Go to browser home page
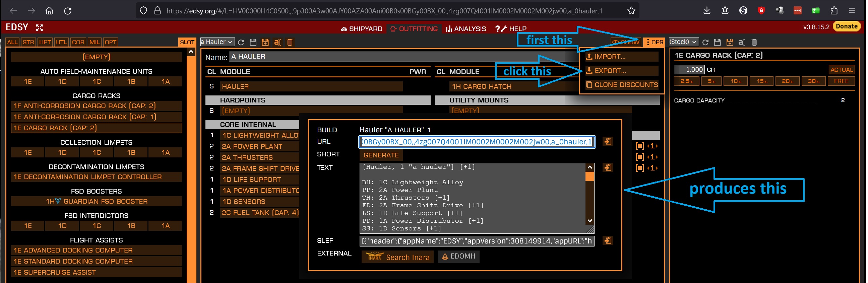 coord(50,11)
